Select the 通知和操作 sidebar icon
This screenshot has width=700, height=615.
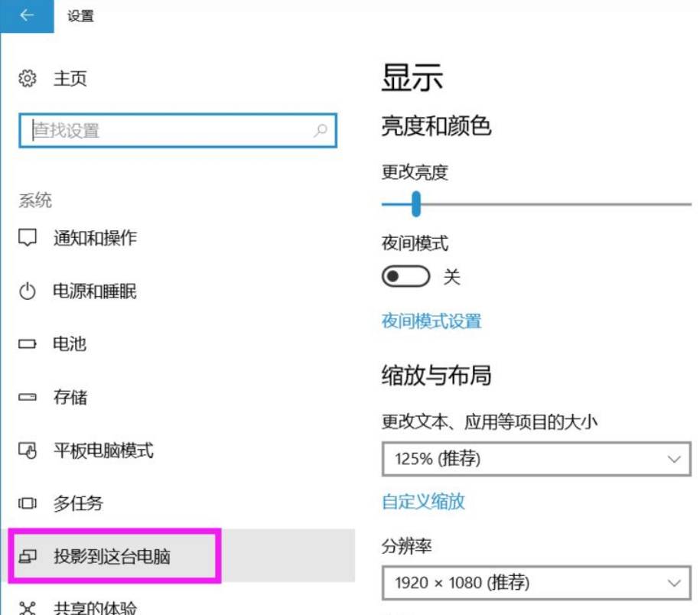pyautogui.click(x=29, y=237)
